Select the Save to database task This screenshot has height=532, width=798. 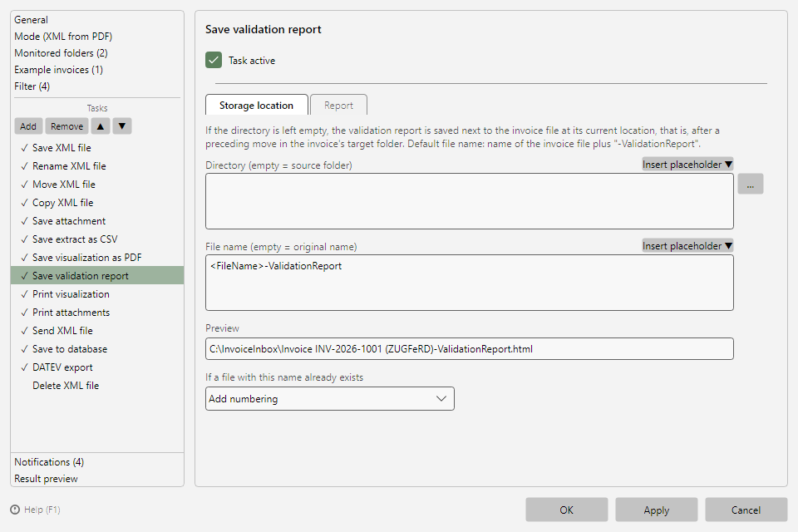click(x=96, y=349)
